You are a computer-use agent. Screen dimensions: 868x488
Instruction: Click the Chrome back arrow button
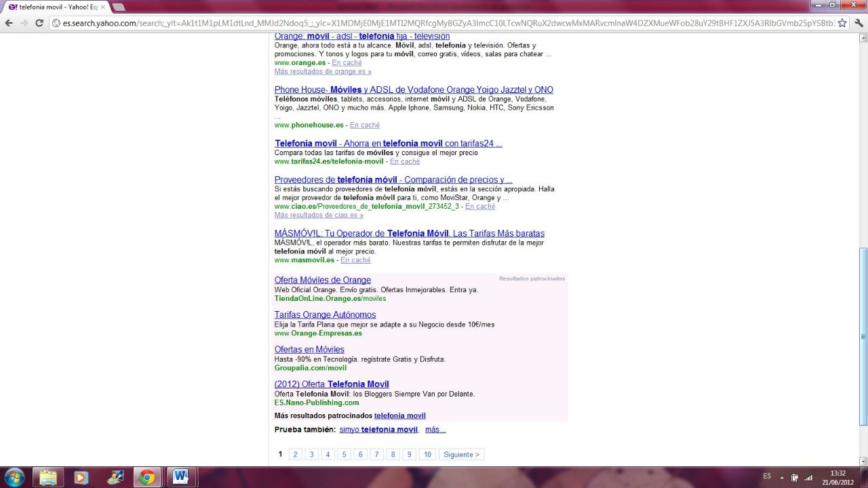pos(9,22)
